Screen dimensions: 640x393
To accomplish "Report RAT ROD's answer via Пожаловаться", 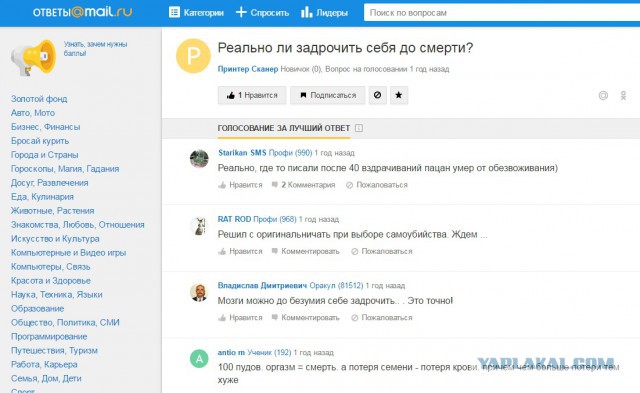I will coord(382,251).
